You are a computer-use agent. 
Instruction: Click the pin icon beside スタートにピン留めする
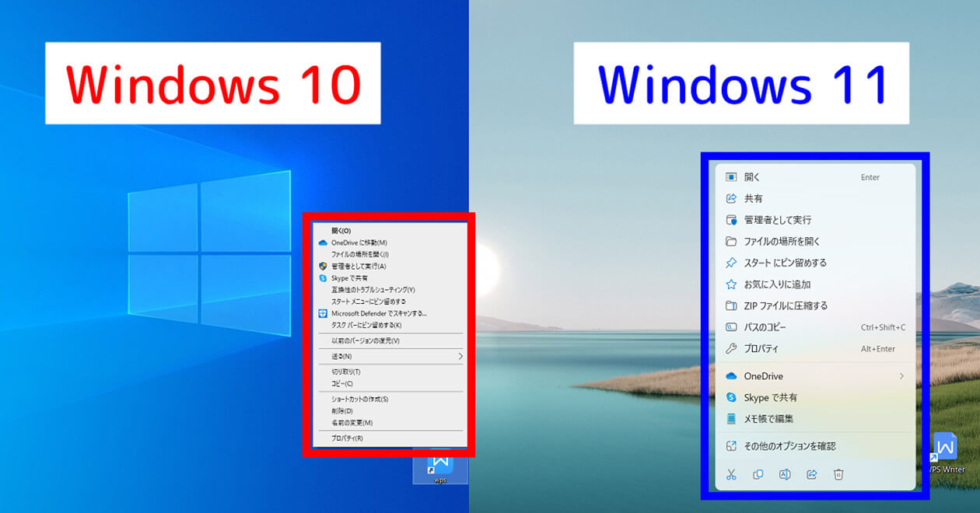tap(730, 263)
